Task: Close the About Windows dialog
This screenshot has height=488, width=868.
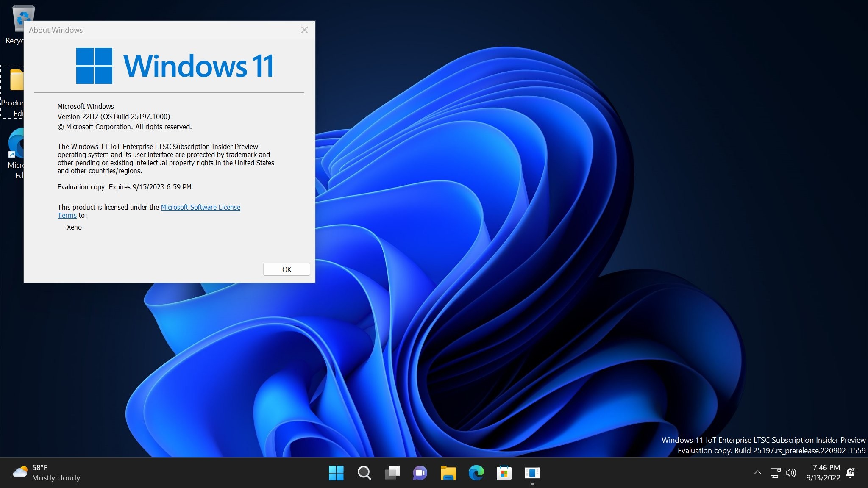Action: tap(304, 30)
